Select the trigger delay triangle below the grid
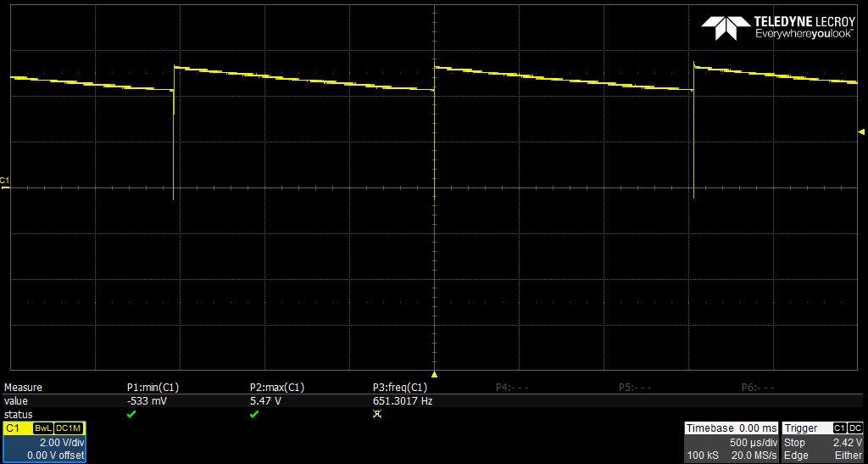This screenshot has width=868, height=464. pos(435,375)
